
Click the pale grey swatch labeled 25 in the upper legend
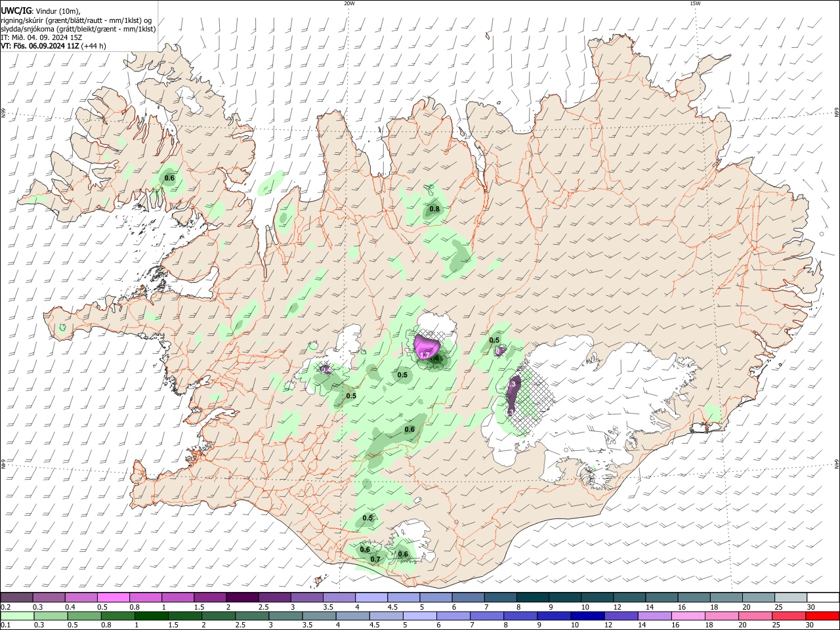click(x=791, y=597)
